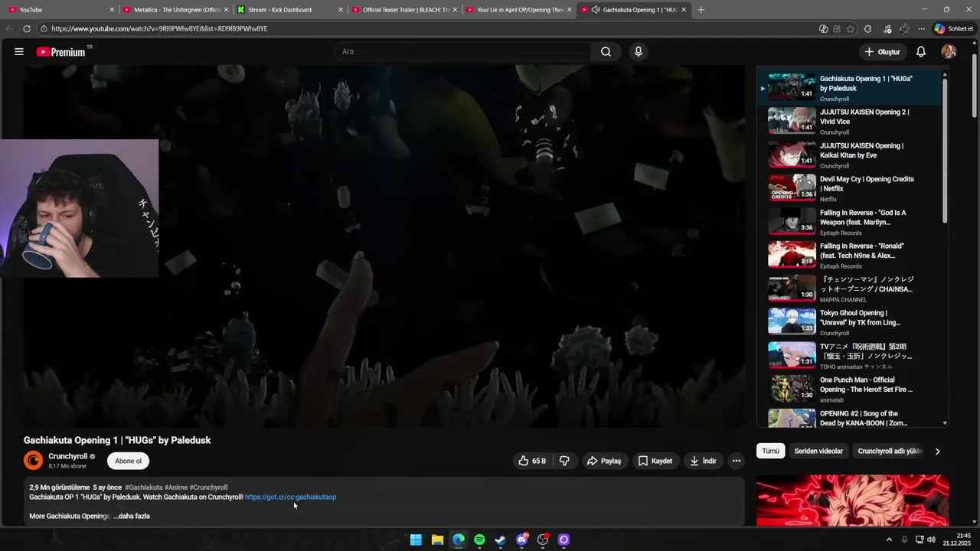Dislike the video with thumbs down
This screenshot has width=980, height=551.
(x=565, y=461)
